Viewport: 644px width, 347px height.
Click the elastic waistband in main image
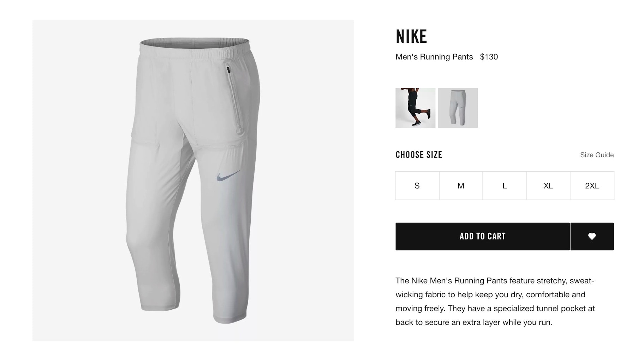pyautogui.click(x=195, y=48)
